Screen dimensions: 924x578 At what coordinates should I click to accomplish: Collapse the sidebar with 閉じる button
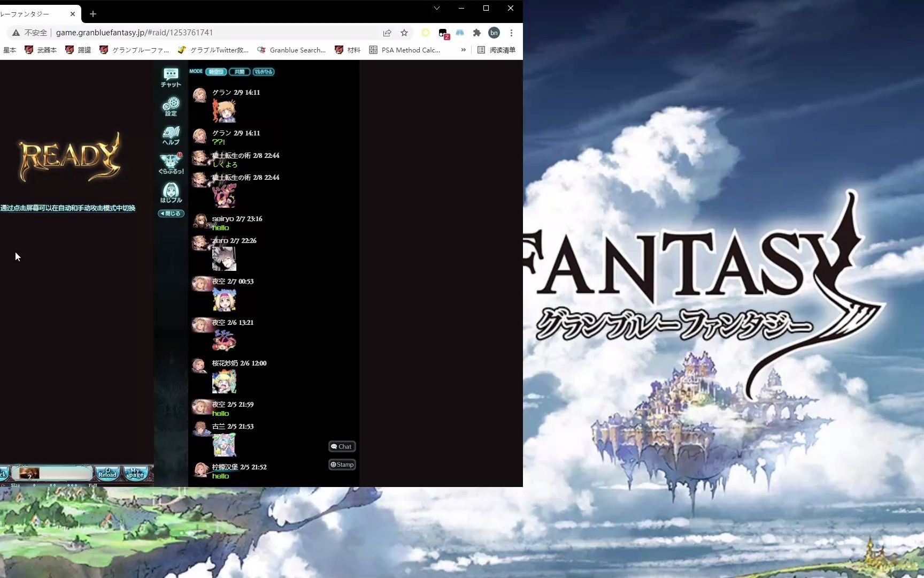(171, 214)
